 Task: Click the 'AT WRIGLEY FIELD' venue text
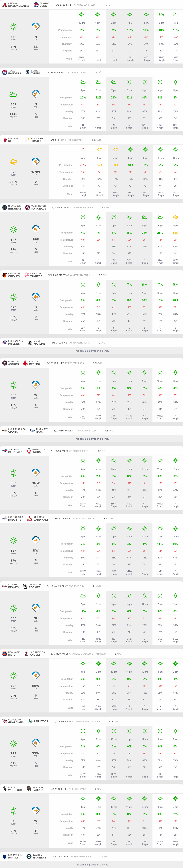pos(84,5)
